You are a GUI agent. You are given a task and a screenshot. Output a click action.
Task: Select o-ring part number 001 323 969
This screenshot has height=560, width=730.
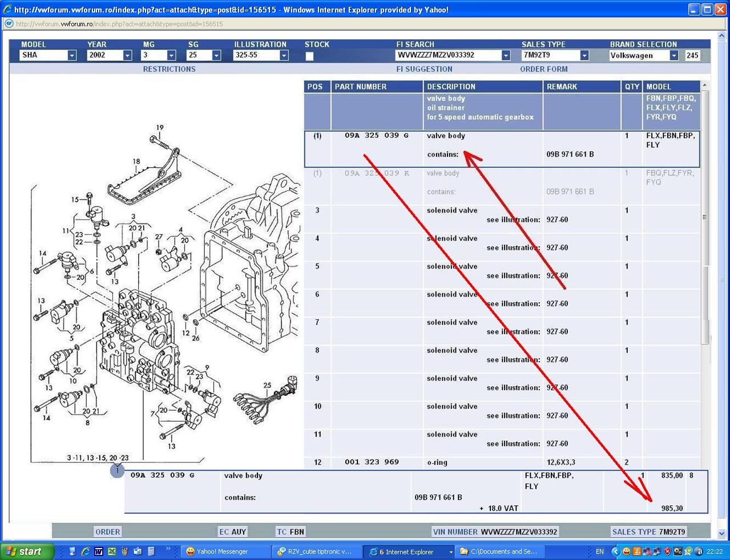coord(372,462)
